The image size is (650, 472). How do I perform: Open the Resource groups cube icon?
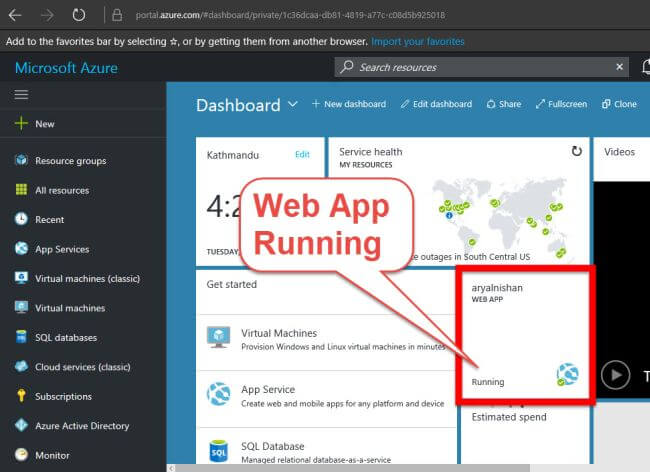pyautogui.click(x=21, y=160)
